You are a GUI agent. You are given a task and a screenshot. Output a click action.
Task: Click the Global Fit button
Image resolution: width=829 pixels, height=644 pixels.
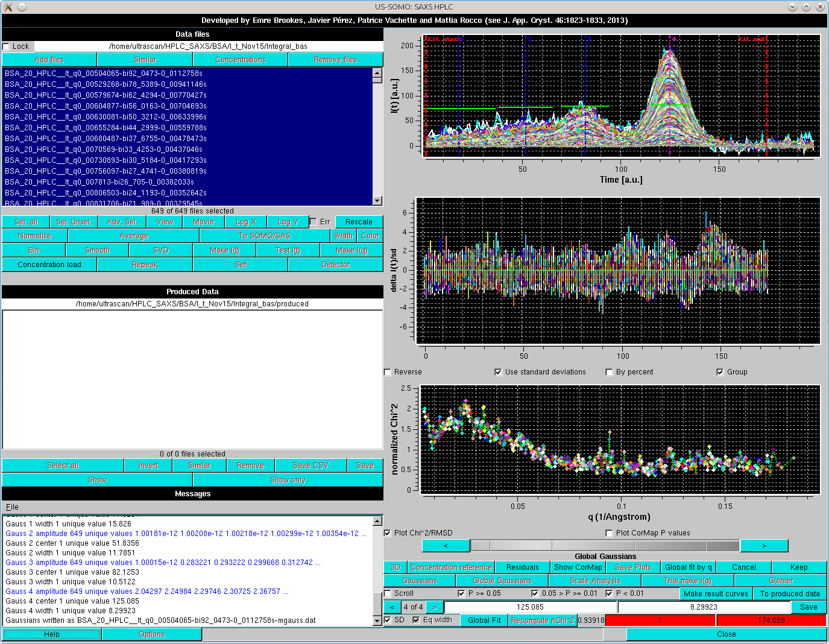(484, 620)
